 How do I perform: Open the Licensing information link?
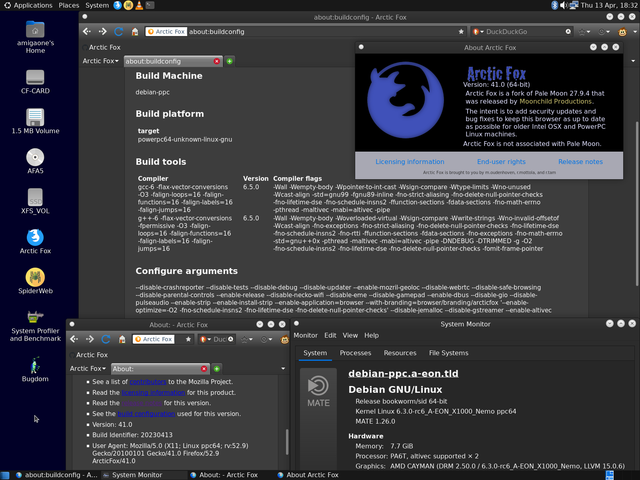click(410, 162)
